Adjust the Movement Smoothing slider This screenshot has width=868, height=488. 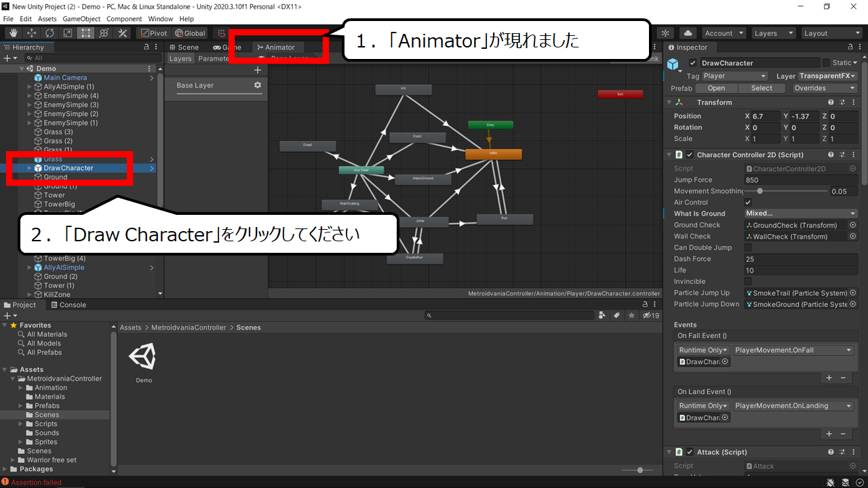[786, 191]
